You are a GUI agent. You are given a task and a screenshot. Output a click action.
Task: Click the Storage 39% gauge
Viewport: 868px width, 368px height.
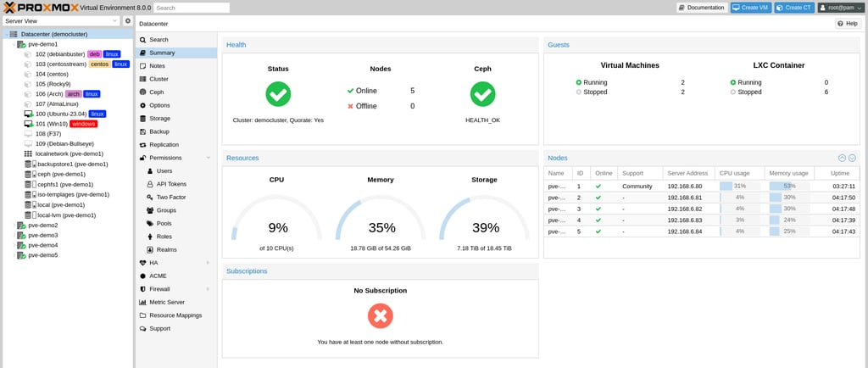pyautogui.click(x=485, y=219)
